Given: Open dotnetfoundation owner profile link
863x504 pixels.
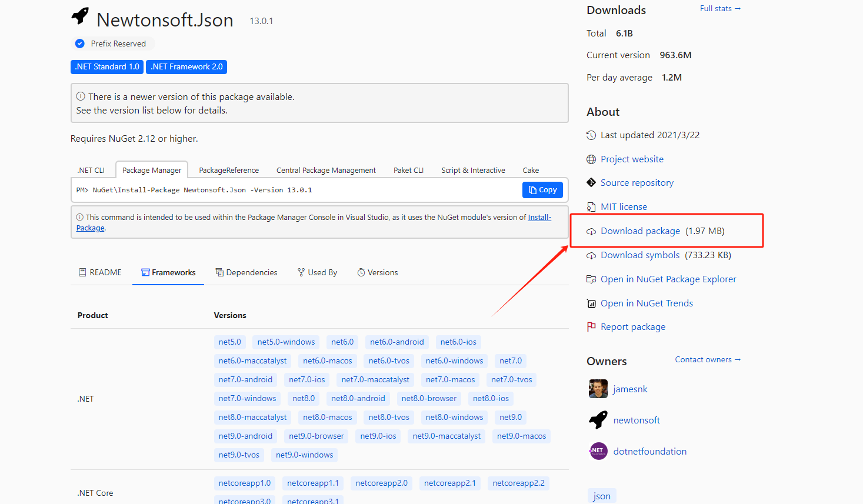Looking at the screenshot, I should tap(649, 452).
